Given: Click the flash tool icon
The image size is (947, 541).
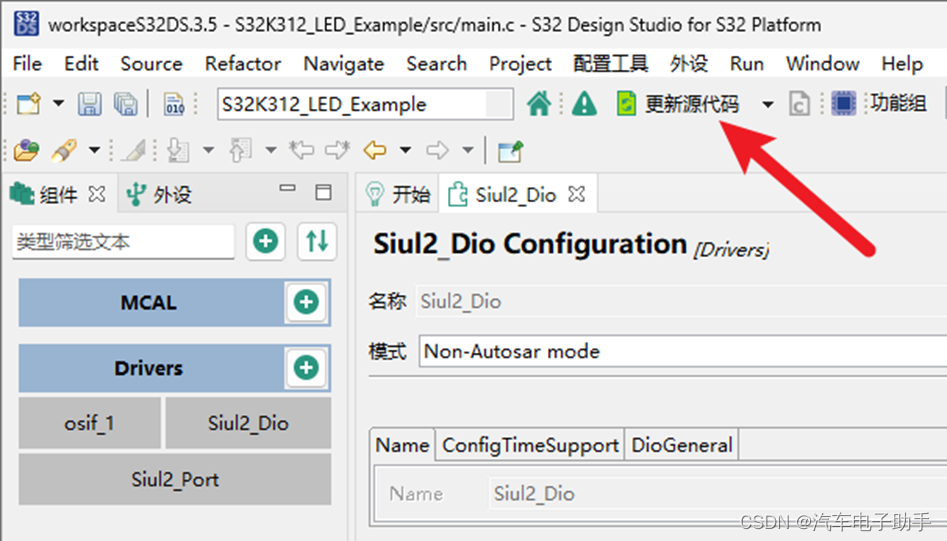Looking at the screenshot, I should click(65, 150).
